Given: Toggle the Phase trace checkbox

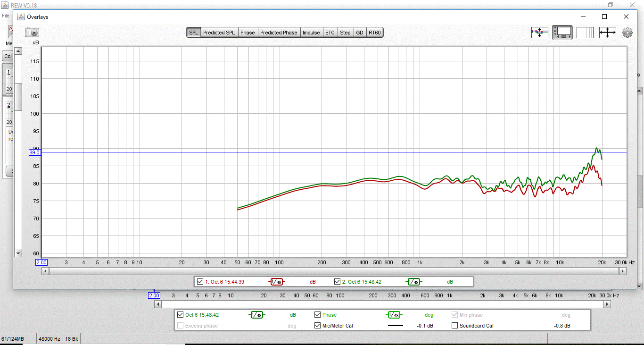Looking at the screenshot, I should (318, 315).
